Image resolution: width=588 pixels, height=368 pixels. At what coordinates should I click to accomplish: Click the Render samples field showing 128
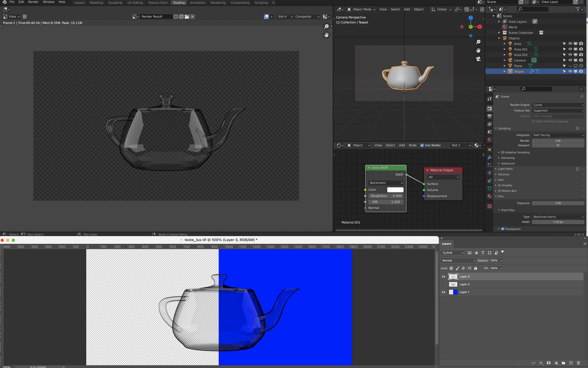(x=558, y=141)
